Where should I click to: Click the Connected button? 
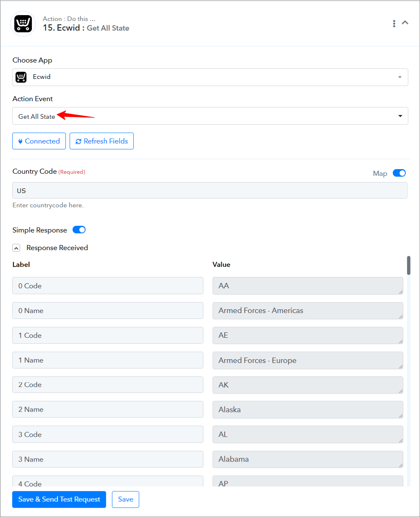pyautogui.click(x=39, y=141)
